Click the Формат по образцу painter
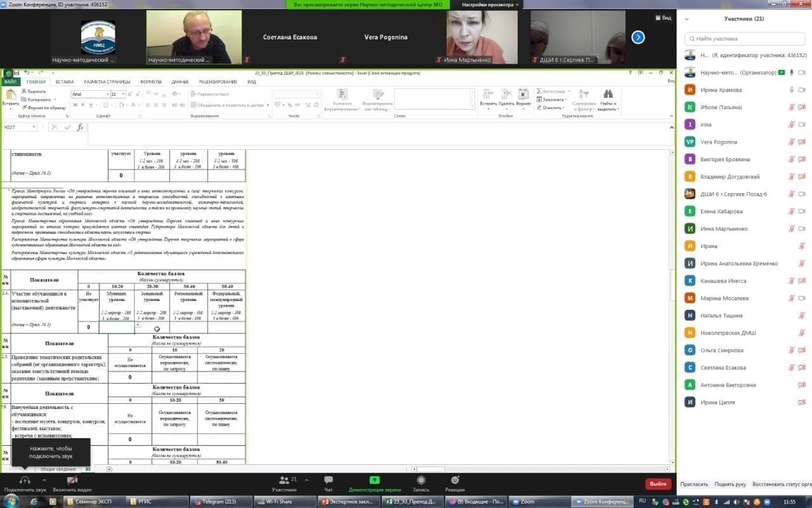The image size is (812, 508). click(44, 107)
